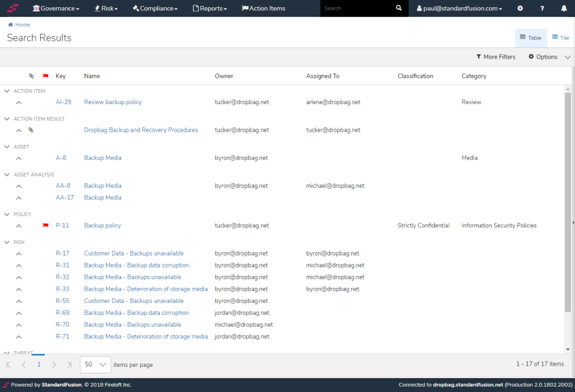The image size is (575, 392).
Task: Toggle row chevron for AA-17
Action: pyautogui.click(x=19, y=198)
